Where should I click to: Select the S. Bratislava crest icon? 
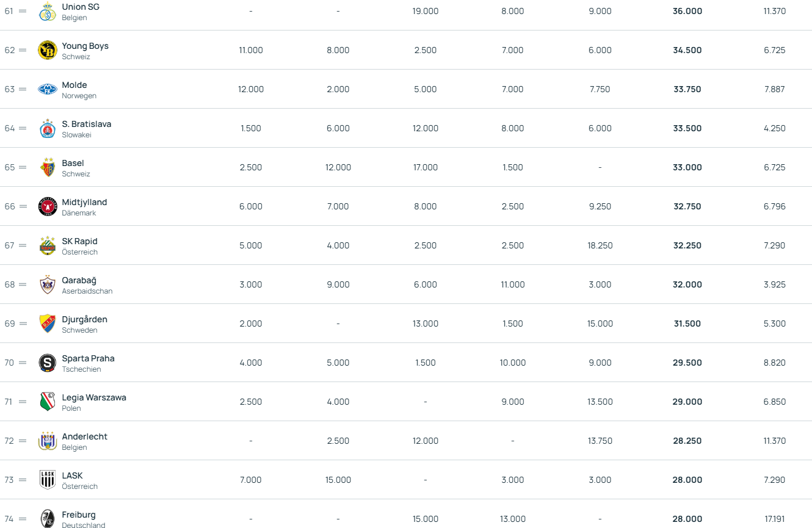click(x=48, y=128)
